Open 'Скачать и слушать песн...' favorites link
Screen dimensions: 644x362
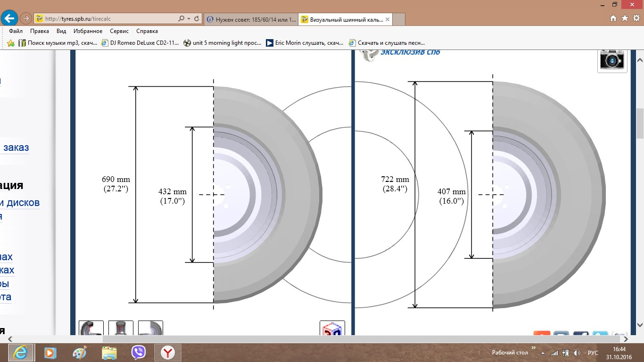(x=387, y=43)
